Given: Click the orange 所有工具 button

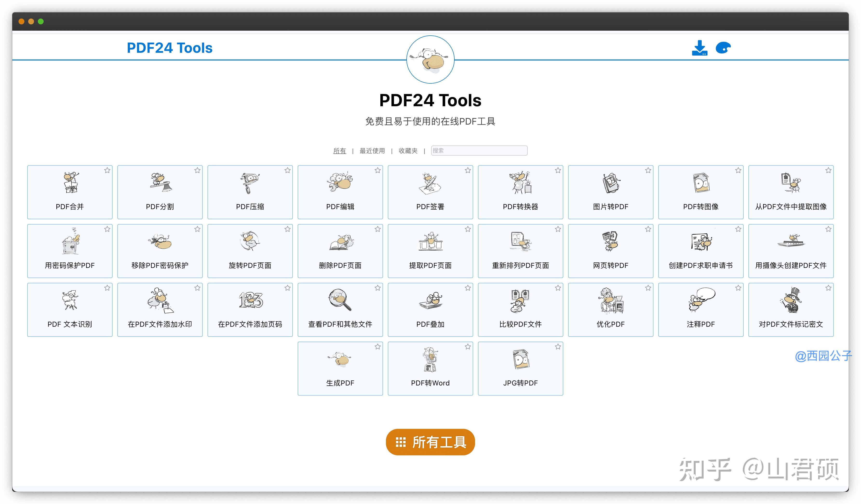Looking at the screenshot, I should coord(430,442).
